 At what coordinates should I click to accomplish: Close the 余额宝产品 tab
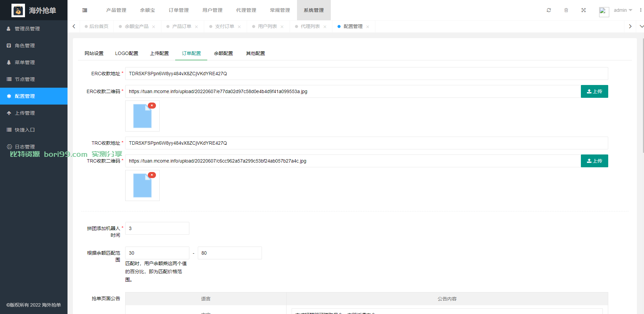(154, 27)
